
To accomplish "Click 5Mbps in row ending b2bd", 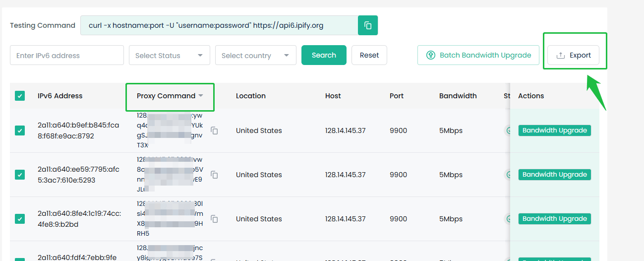I will [x=451, y=219].
